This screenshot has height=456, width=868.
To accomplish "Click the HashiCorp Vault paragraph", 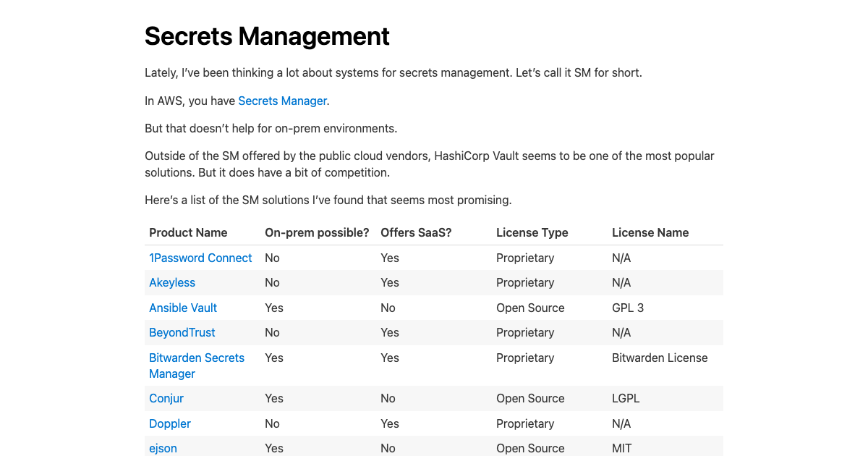I will (430, 164).
